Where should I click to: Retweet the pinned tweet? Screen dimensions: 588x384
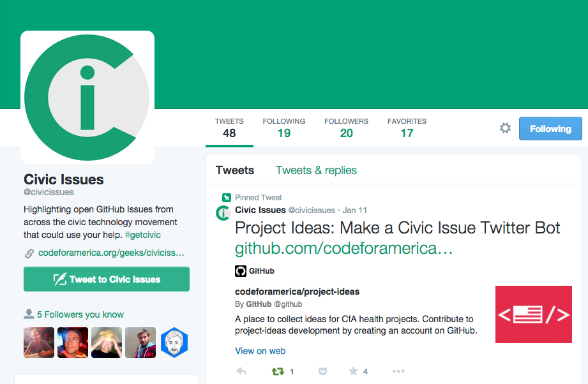278,371
